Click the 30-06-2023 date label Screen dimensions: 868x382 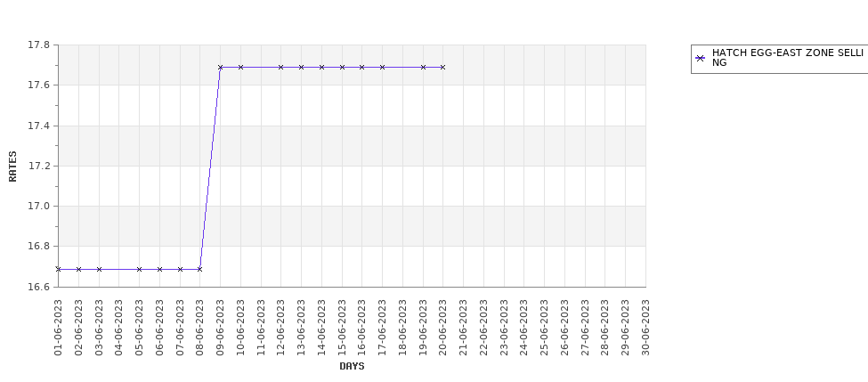(x=645, y=327)
